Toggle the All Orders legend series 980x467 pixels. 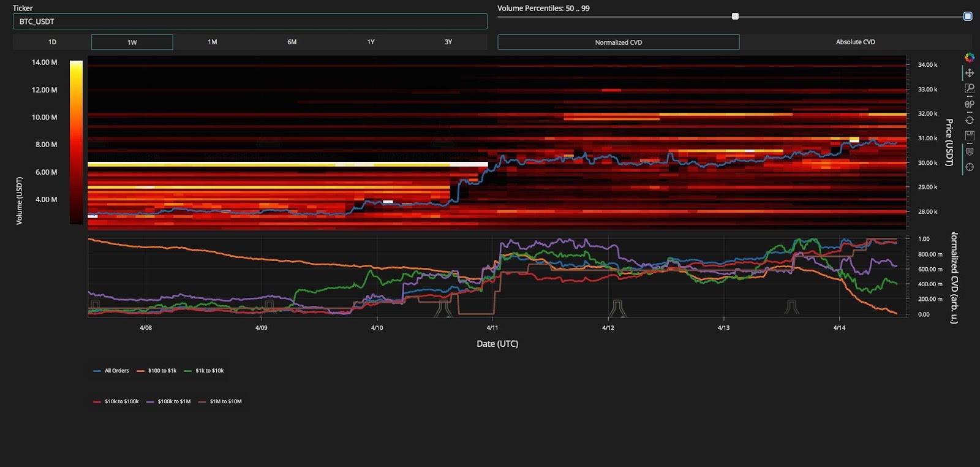point(111,371)
